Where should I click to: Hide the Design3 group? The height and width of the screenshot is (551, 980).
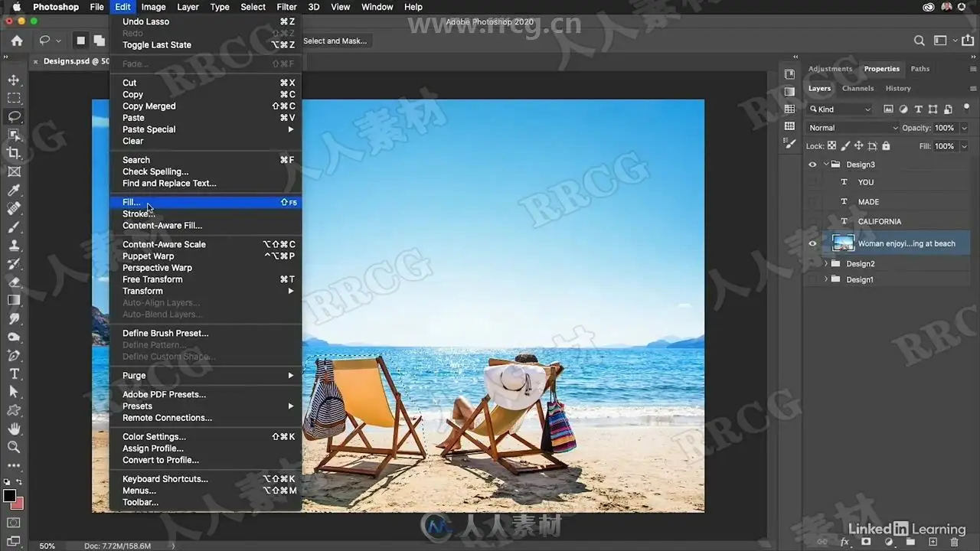812,165
